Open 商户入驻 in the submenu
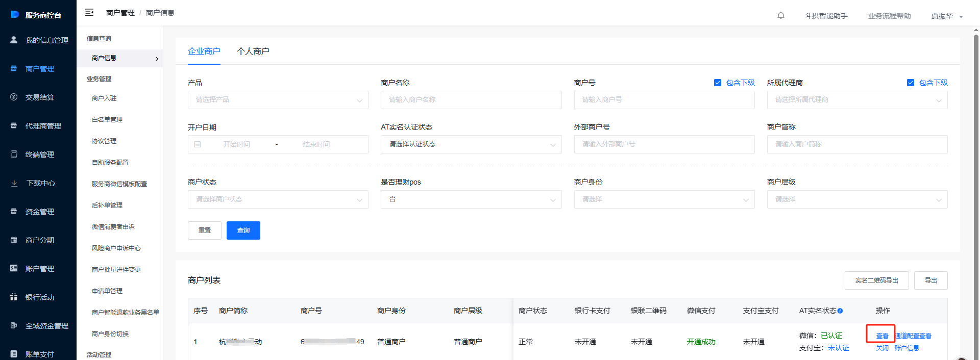This screenshot has height=360, width=980. pos(104,98)
